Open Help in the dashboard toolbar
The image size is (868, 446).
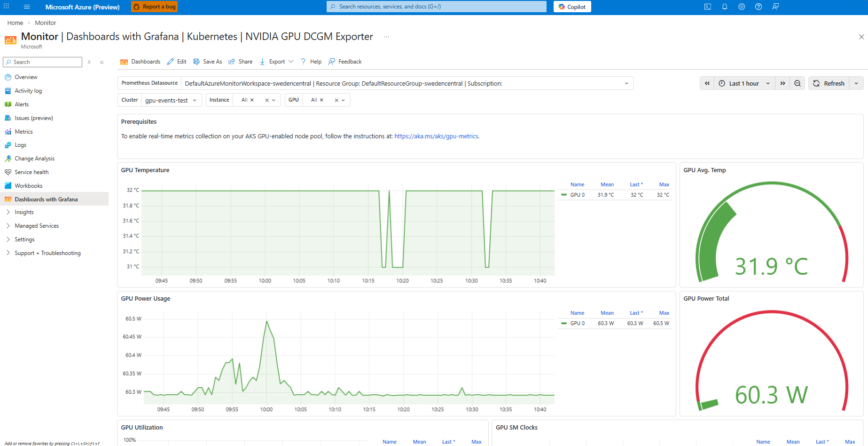coord(311,62)
